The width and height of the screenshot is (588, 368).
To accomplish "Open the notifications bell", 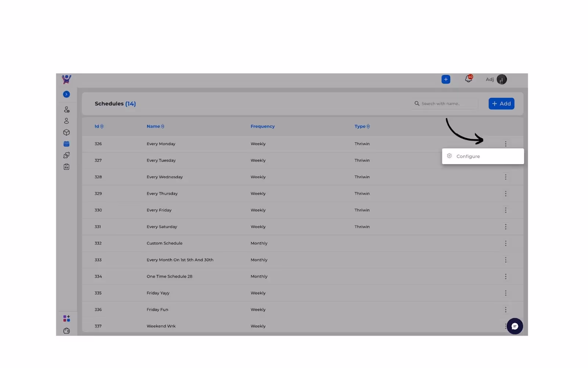I will pos(469,79).
